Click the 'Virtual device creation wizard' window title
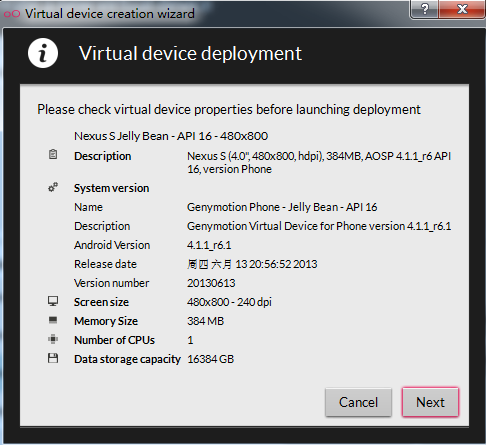This screenshot has width=486, height=445. click(110, 14)
